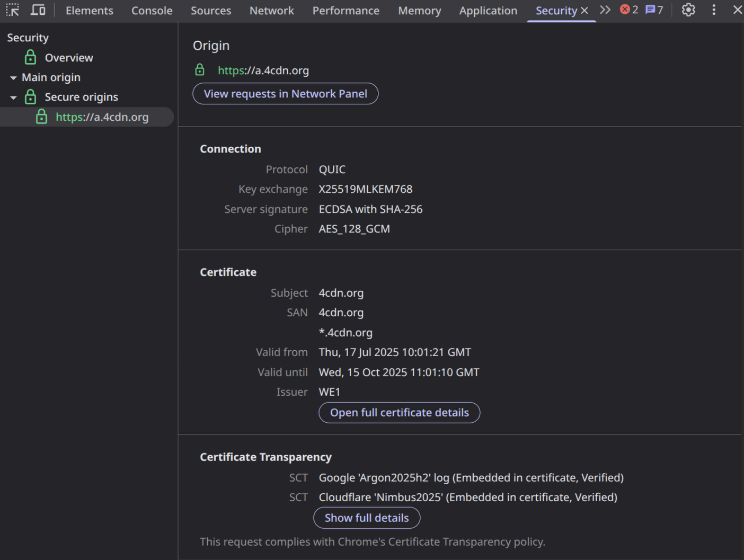Activate the inspect element picker icon
The width and height of the screenshot is (744, 560).
point(13,10)
